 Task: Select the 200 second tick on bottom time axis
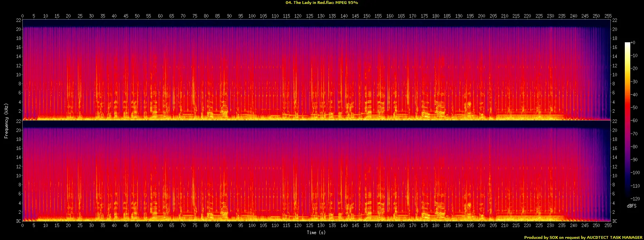click(x=481, y=226)
